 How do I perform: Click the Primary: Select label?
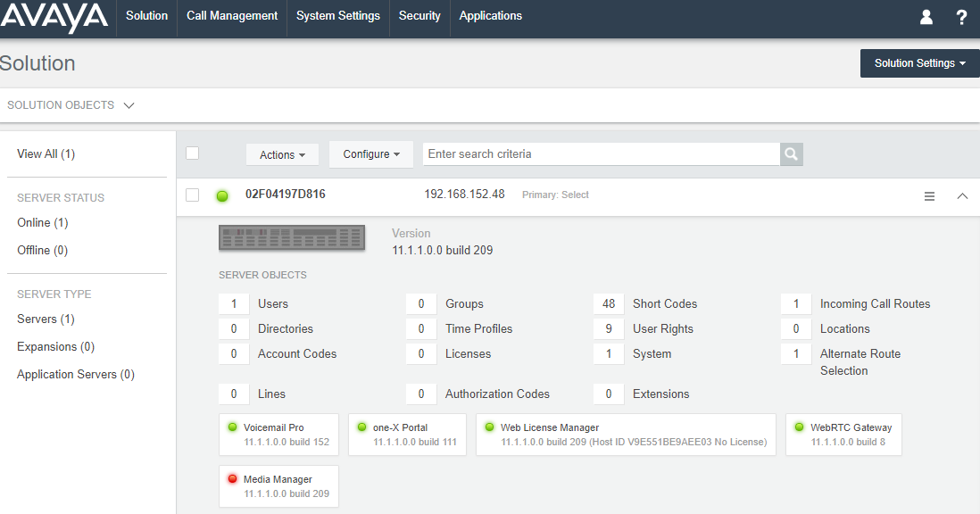point(556,195)
